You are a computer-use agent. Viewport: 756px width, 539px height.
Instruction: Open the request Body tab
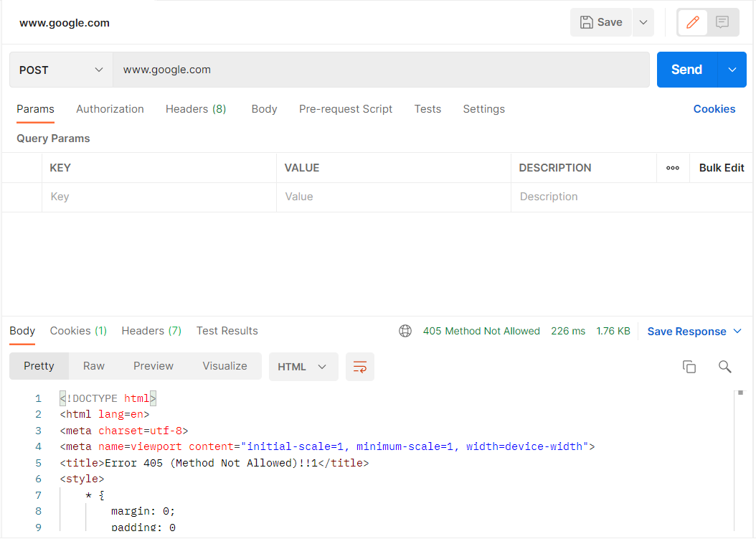(264, 109)
